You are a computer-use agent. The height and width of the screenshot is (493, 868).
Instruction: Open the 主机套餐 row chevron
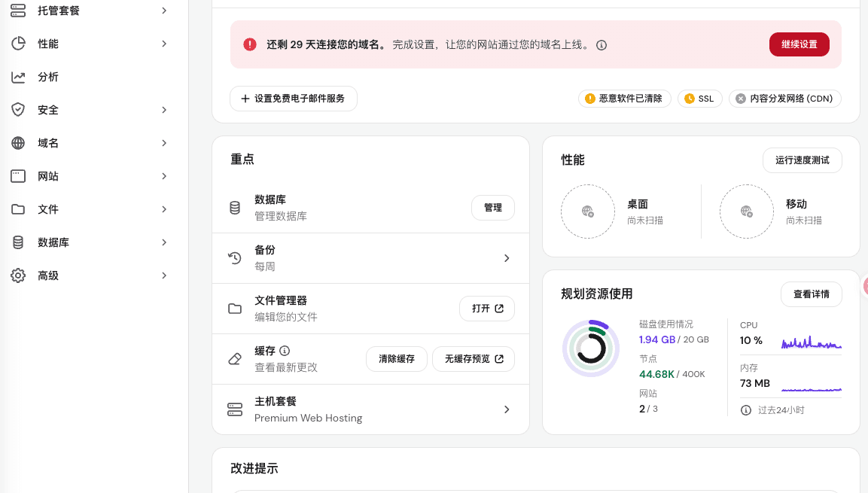[507, 409]
